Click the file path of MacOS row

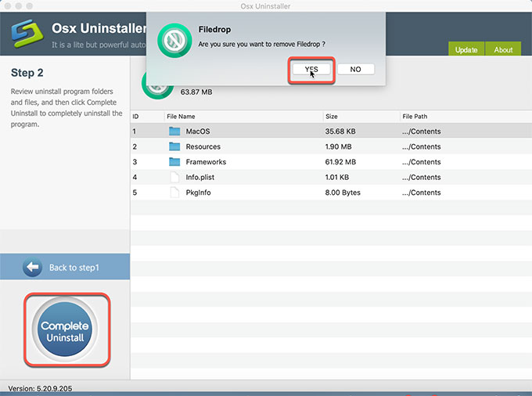point(422,131)
